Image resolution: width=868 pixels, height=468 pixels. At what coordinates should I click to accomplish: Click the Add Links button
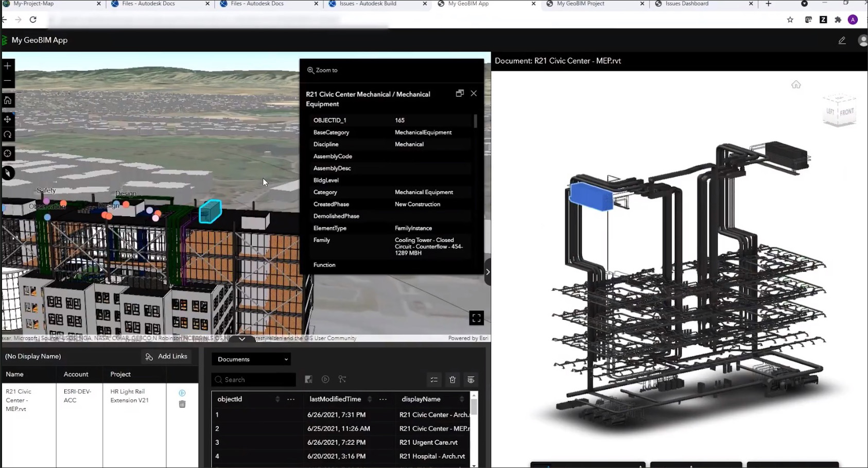pyautogui.click(x=166, y=356)
